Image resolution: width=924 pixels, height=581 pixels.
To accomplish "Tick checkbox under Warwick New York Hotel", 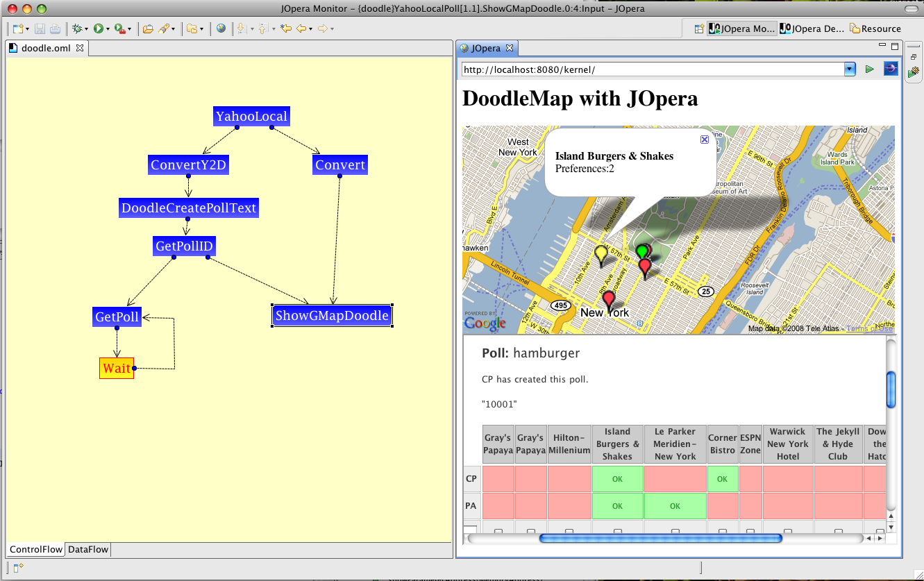I will pyautogui.click(x=788, y=532).
